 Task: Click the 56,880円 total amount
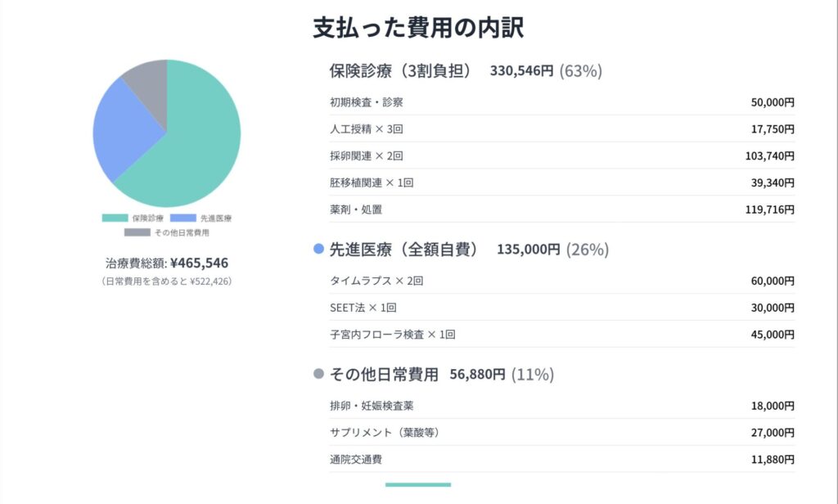click(x=477, y=375)
